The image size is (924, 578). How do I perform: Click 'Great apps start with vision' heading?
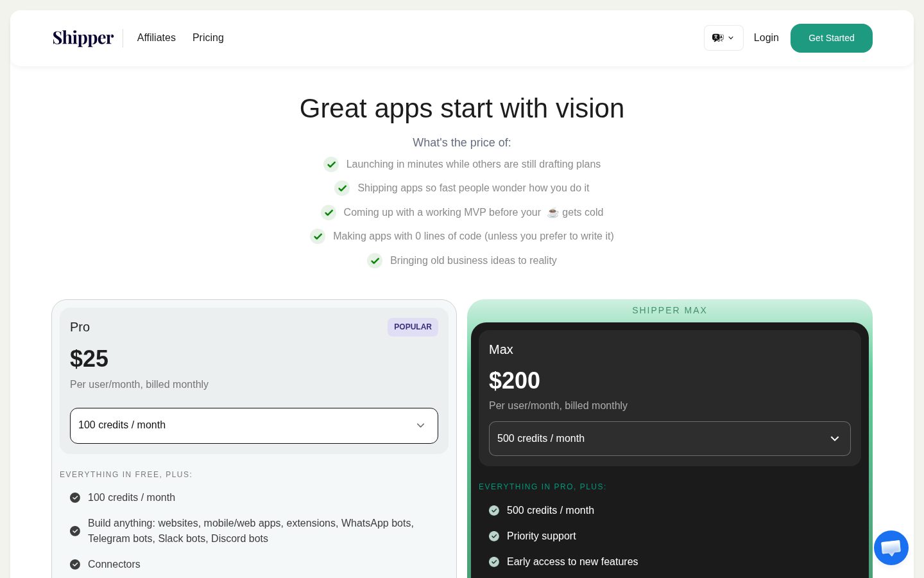point(462,109)
